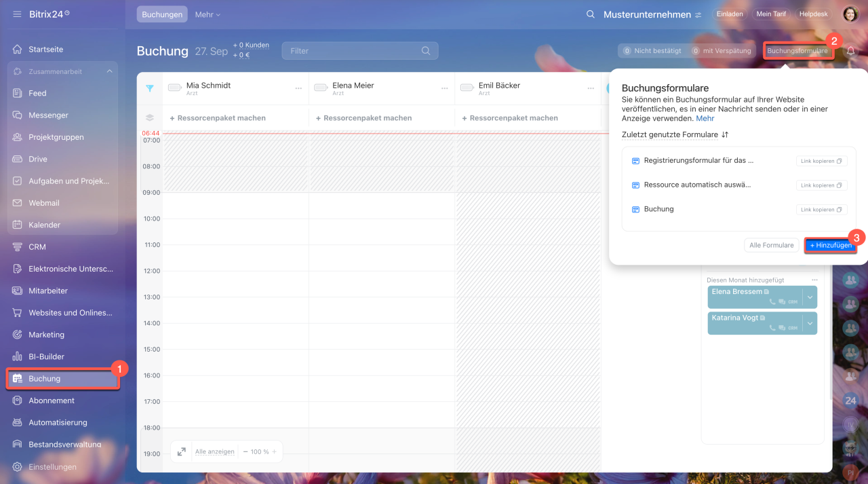Click the sort icon beside Zuletzt genutzte Formulare
868x484 pixels.
725,135
